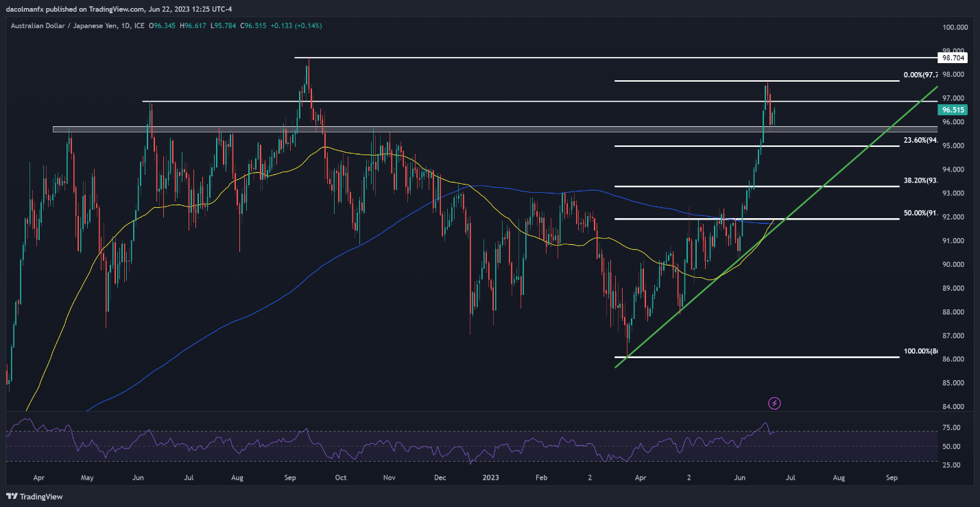This screenshot has height=507, width=980.
Task: Select the 50.00% Fibonacci level label
Action: click(920, 213)
